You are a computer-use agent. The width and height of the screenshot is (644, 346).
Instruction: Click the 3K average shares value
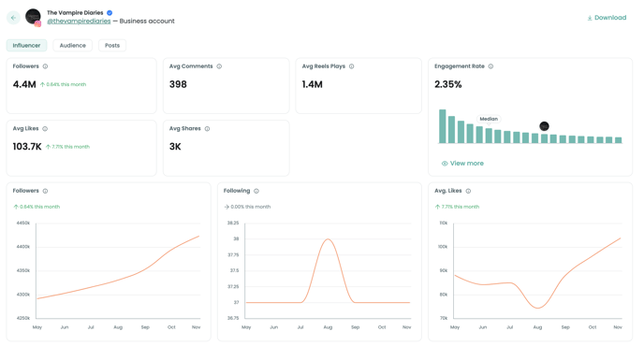pos(175,147)
